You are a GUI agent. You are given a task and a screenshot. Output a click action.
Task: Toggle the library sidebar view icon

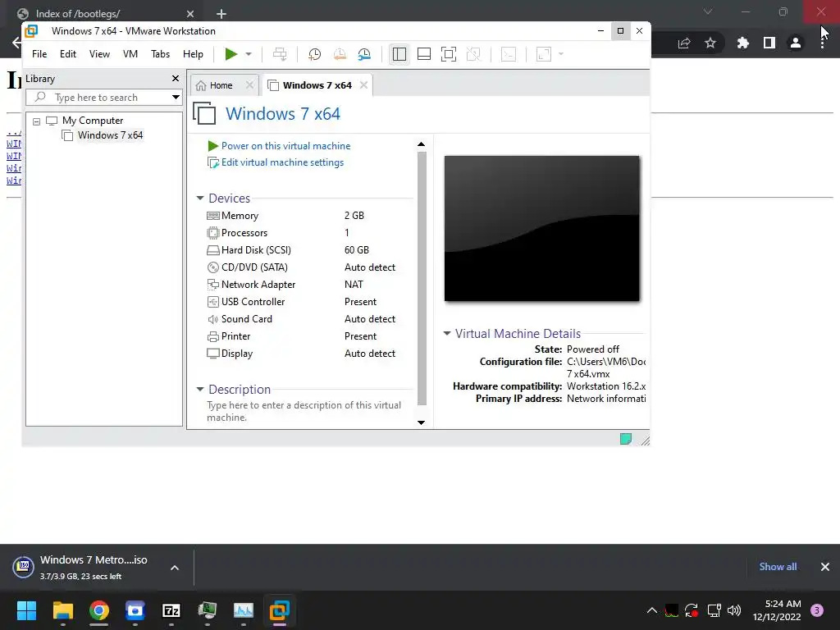(x=399, y=54)
